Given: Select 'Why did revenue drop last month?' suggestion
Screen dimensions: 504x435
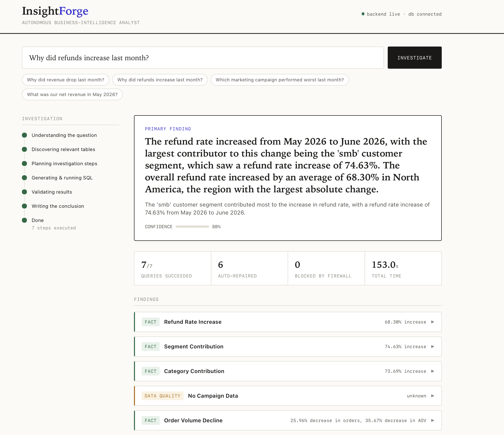Looking at the screenshot, I should 65,80.
